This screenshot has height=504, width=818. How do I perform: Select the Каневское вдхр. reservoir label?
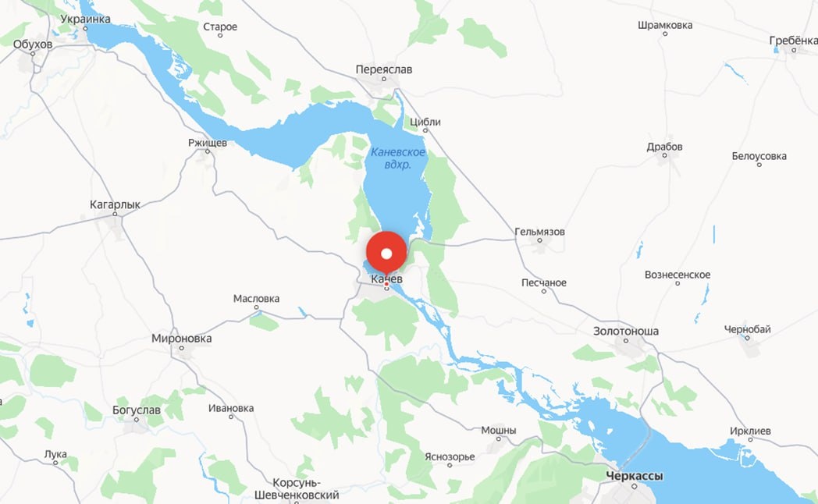(x=398, y=158)
